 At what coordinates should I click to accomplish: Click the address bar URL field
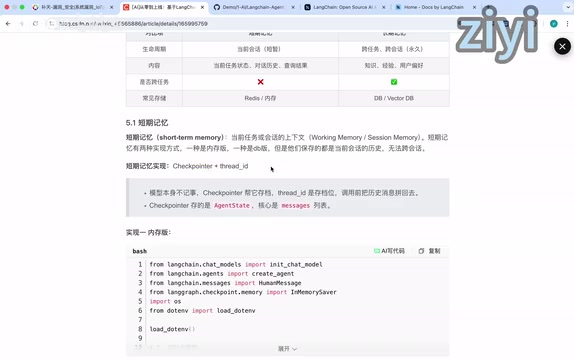(x=253, y=23)
